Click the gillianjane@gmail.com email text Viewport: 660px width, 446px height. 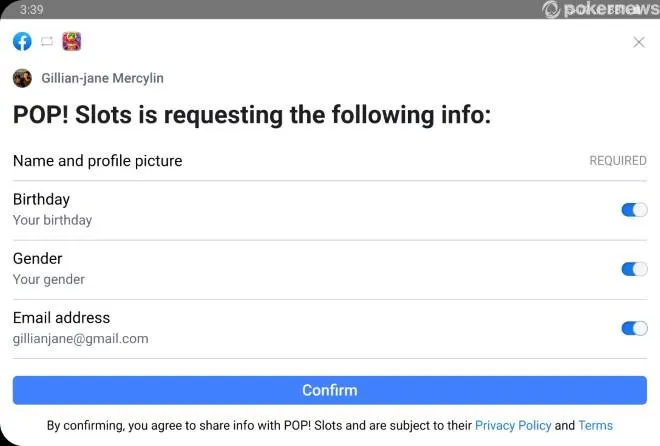click(80, 339)
